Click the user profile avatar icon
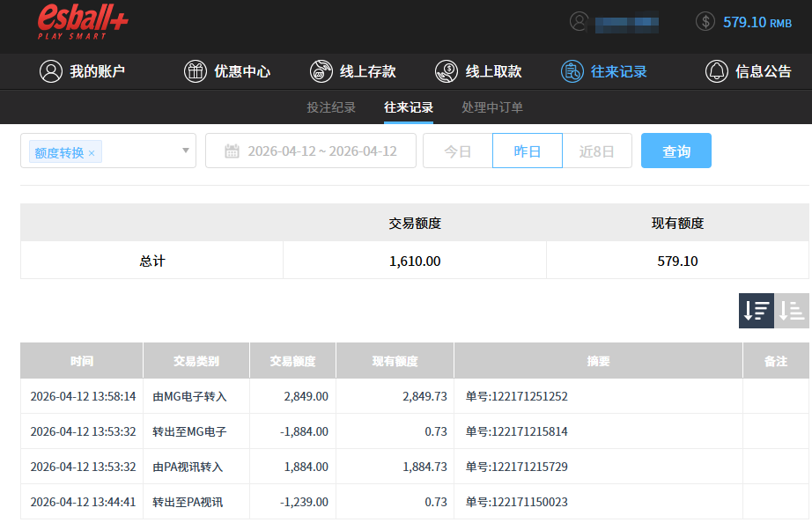 [x=579, y=22]
